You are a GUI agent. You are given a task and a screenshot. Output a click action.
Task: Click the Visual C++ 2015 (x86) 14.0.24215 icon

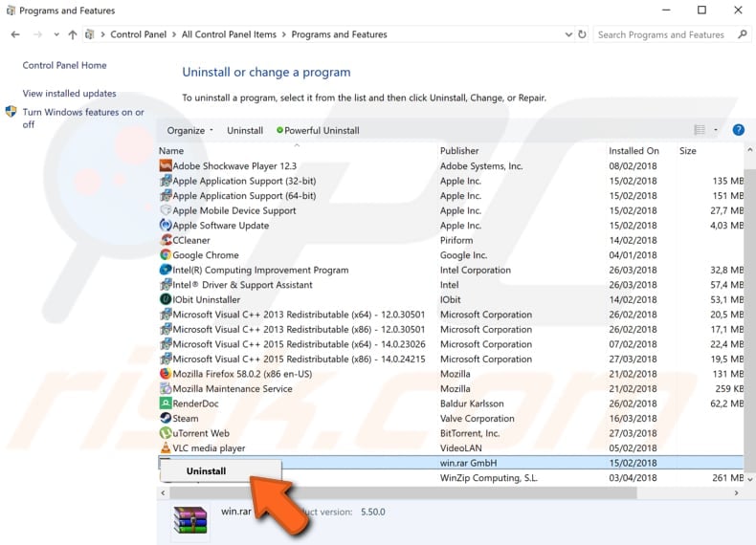point(166,359)
